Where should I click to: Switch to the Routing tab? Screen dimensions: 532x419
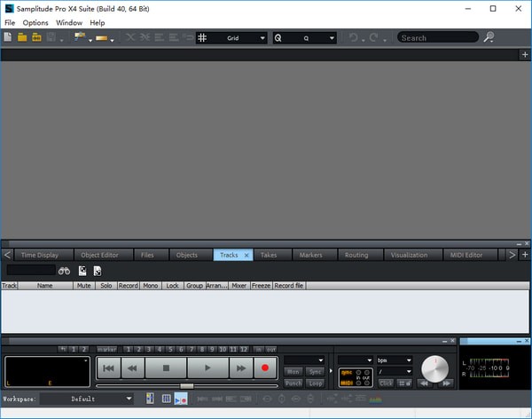[356, 255]
